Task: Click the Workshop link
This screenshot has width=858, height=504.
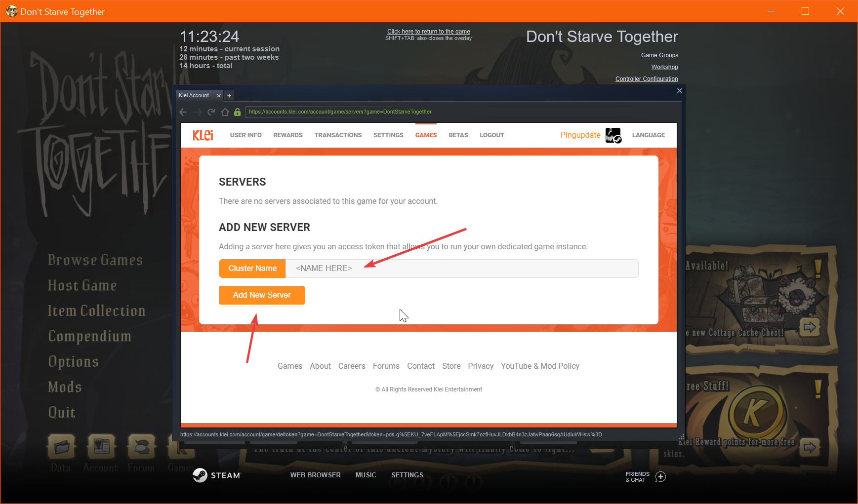Action: (x=664, y=67)
